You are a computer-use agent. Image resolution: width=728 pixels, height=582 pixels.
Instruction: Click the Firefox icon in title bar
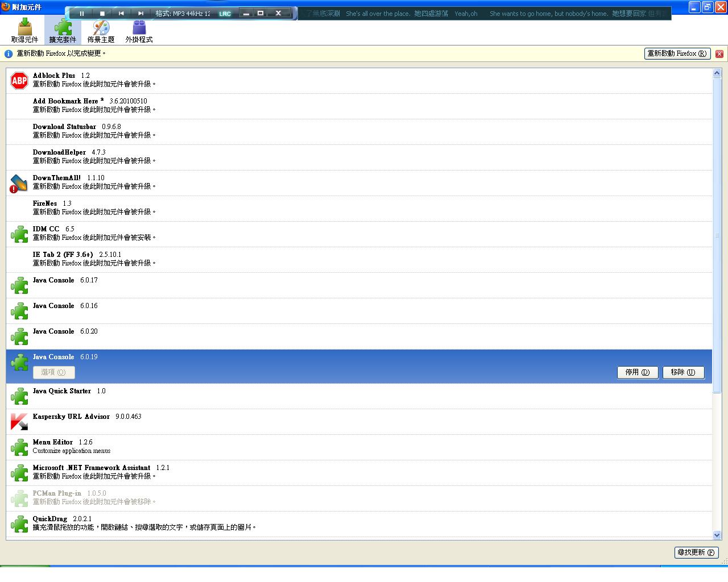pyautogui.click(x=6, y=7)
